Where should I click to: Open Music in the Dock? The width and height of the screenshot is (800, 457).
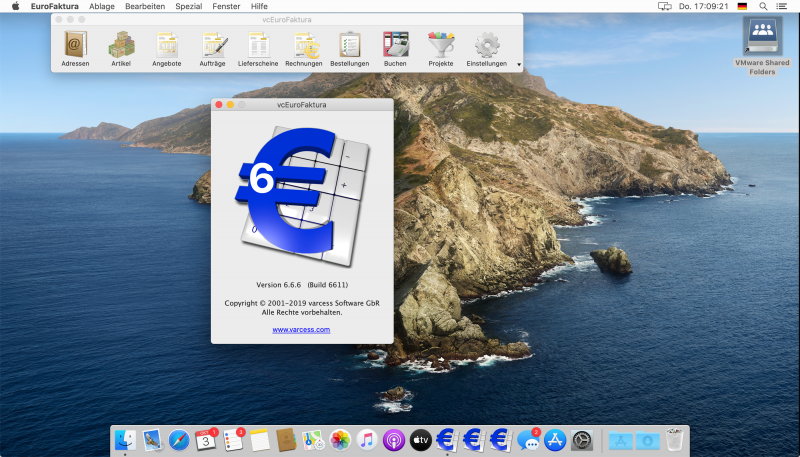tap(367, 440)
